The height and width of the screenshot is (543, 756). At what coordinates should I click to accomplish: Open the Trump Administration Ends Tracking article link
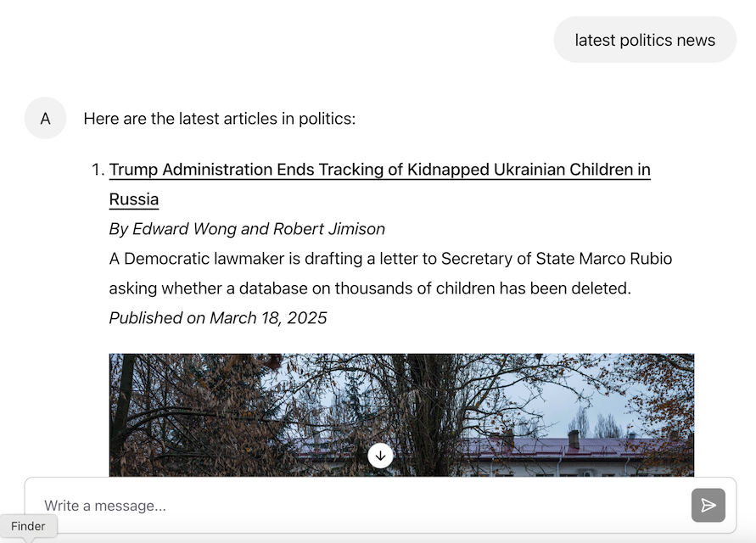(x=379, y=170)
